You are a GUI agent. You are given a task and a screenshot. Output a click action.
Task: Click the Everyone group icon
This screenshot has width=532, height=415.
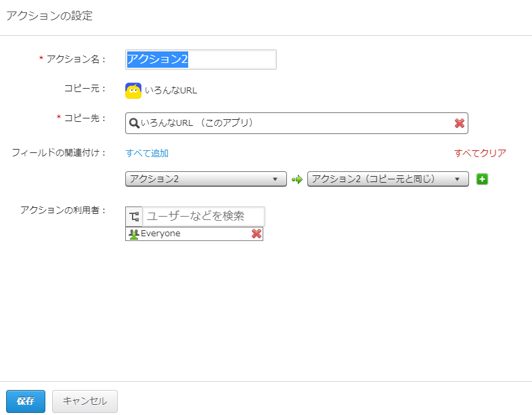tap(134, 234)
